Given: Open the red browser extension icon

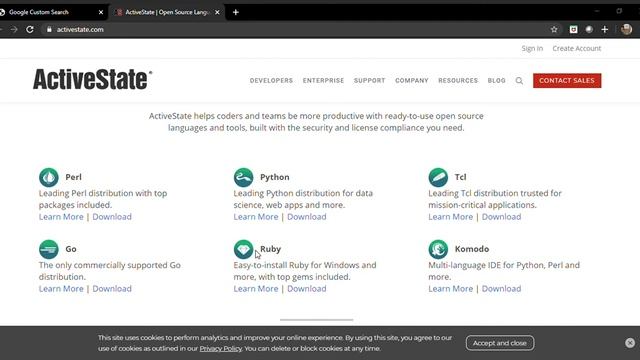Looking at the screenshot, I should click(573, 29).
